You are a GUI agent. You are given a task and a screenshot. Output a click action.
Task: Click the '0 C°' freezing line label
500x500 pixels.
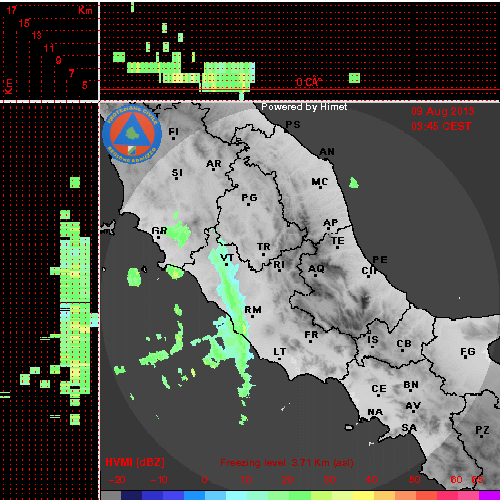(x=309, y=82)
